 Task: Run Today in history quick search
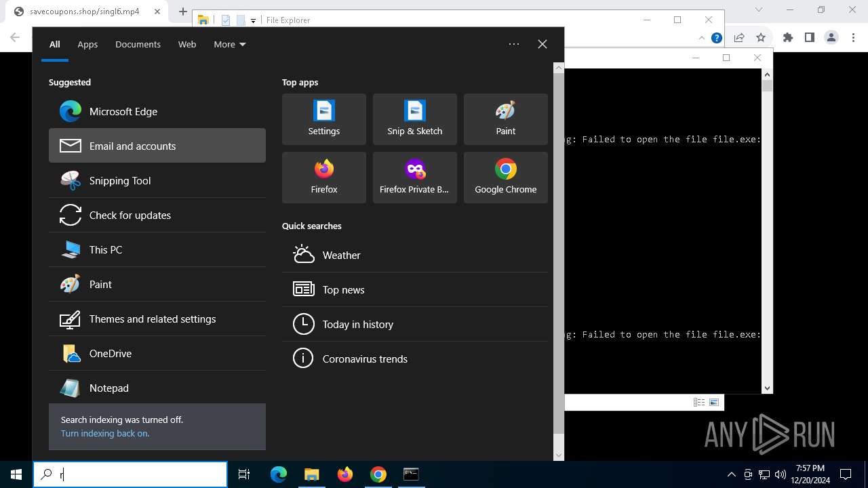tap(415, 324)
